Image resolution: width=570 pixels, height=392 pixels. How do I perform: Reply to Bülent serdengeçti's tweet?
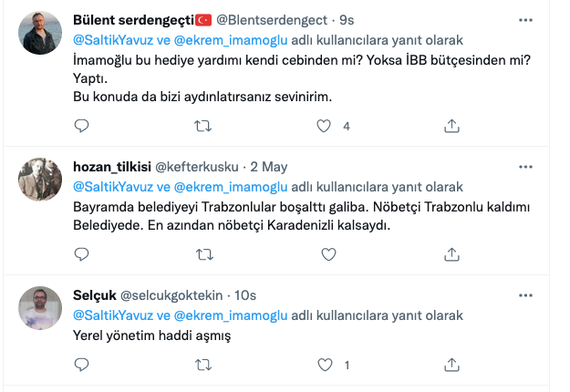click(x=81, y=126)
